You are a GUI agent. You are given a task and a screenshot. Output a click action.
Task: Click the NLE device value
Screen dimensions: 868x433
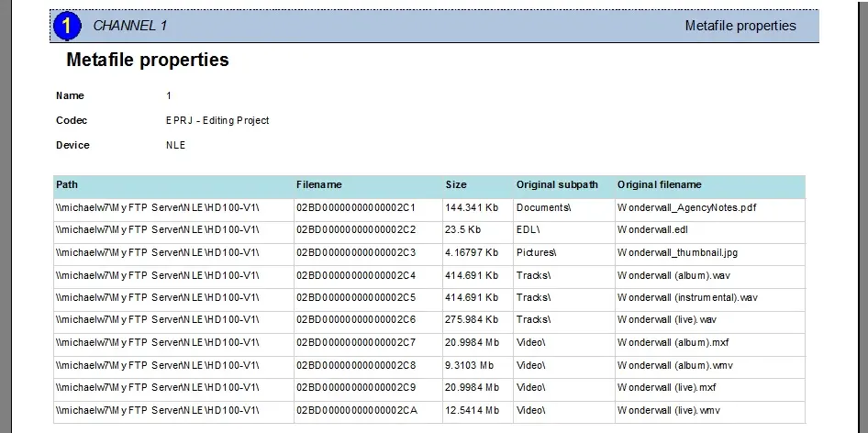click(175, 145)
